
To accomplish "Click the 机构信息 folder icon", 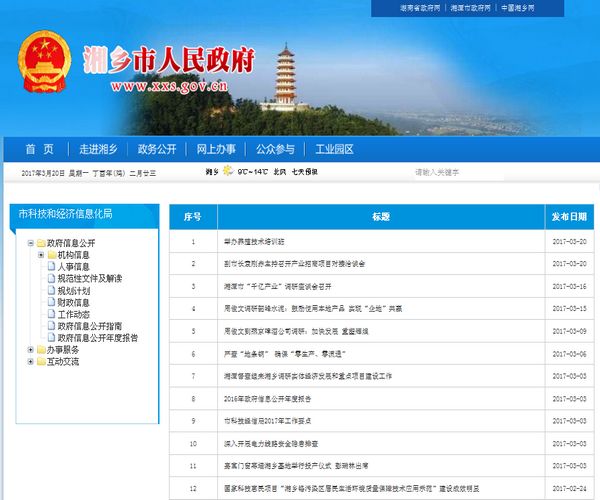I will 52,255.
